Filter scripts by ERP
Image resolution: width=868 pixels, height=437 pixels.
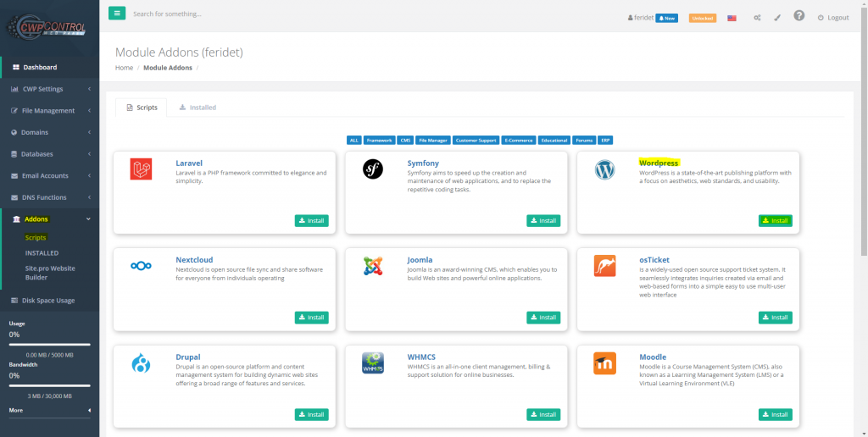click(x=605, y=141)
